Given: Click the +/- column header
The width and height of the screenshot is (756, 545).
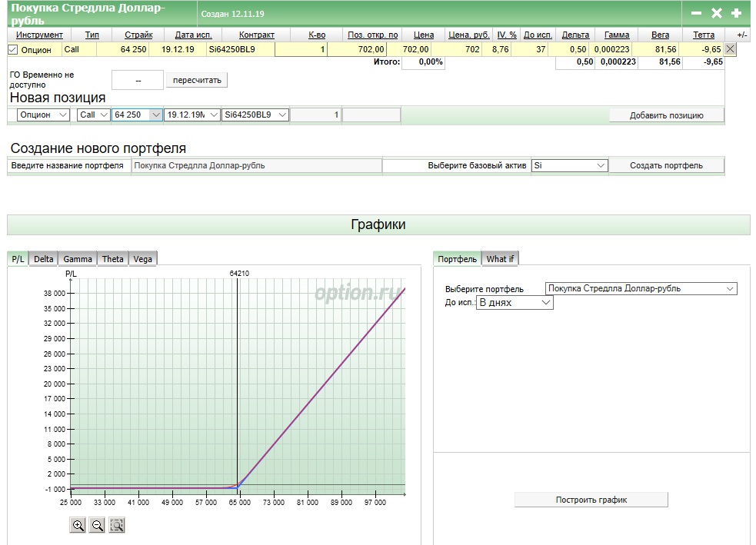Looking at the screenshot, I should coord(742,35).
